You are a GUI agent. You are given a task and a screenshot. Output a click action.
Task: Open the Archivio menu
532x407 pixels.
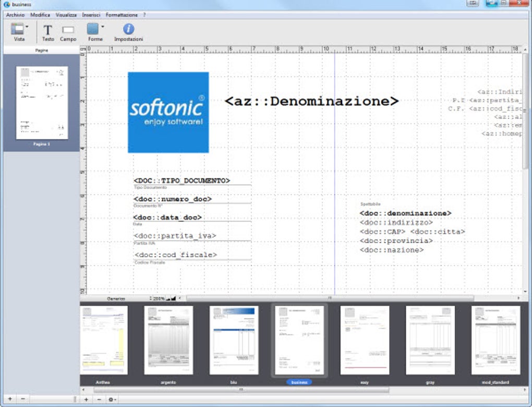pos(15,15)
